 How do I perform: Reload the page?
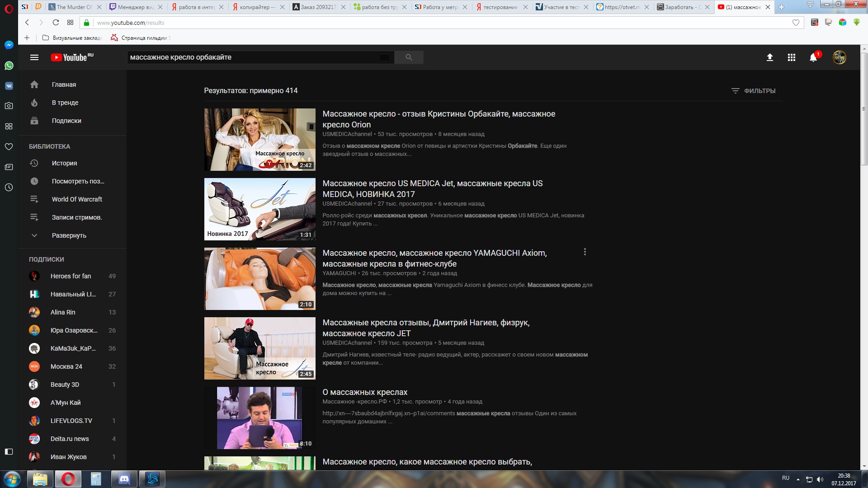click(56, 23)
